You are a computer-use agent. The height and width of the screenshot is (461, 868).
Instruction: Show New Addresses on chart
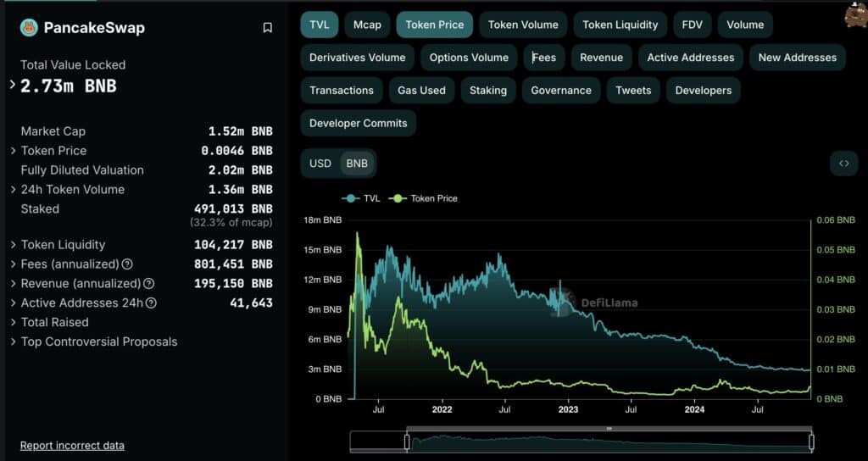click(x=798, y=58)
